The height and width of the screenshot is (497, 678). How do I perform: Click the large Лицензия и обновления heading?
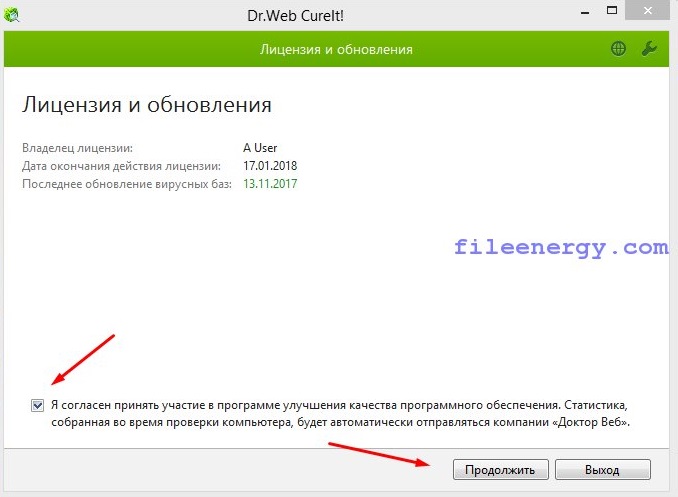point(147,105)
